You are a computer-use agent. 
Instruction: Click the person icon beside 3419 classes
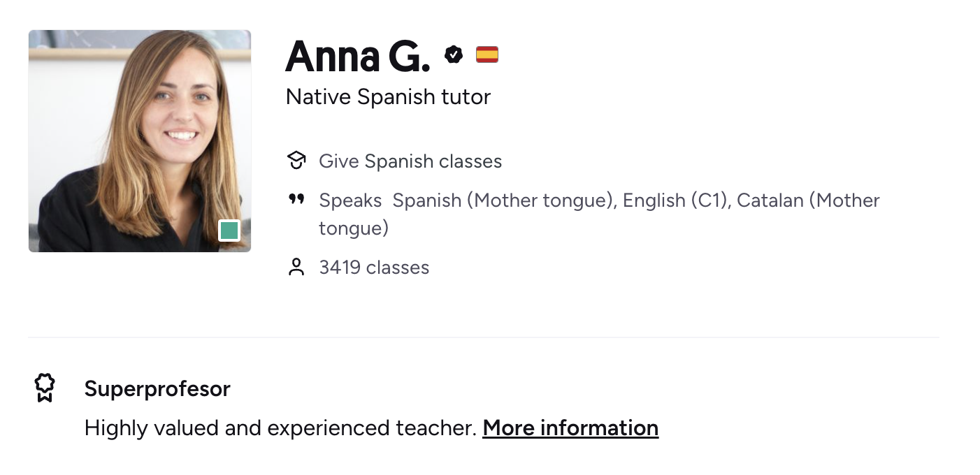click(296, 267)
